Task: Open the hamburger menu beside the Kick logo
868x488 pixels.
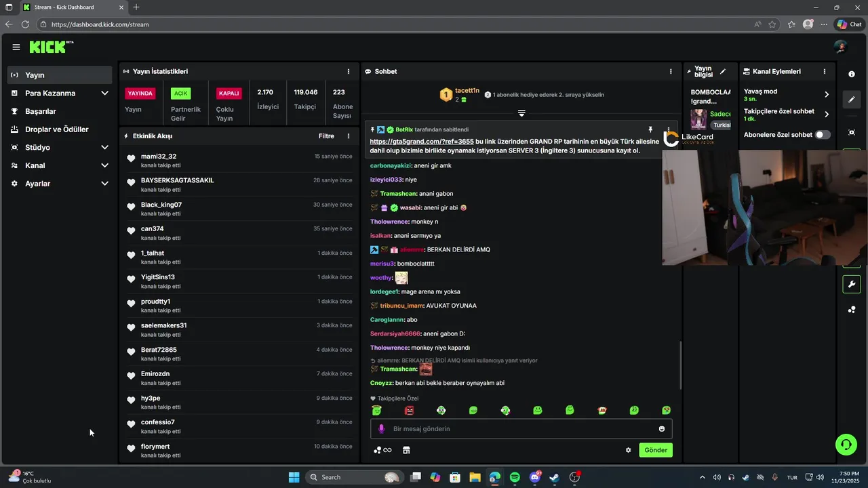Action: (16, 47)
